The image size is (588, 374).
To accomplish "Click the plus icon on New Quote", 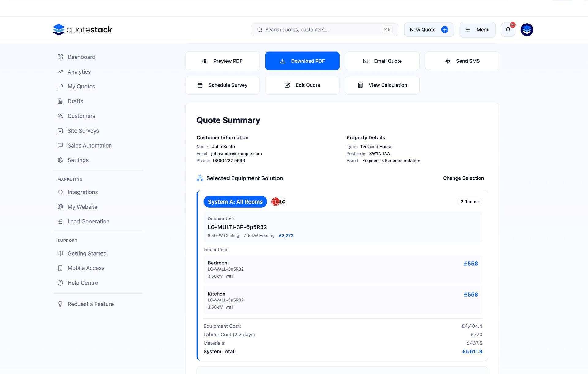I will pyautogui.click(x=444, y=30).
